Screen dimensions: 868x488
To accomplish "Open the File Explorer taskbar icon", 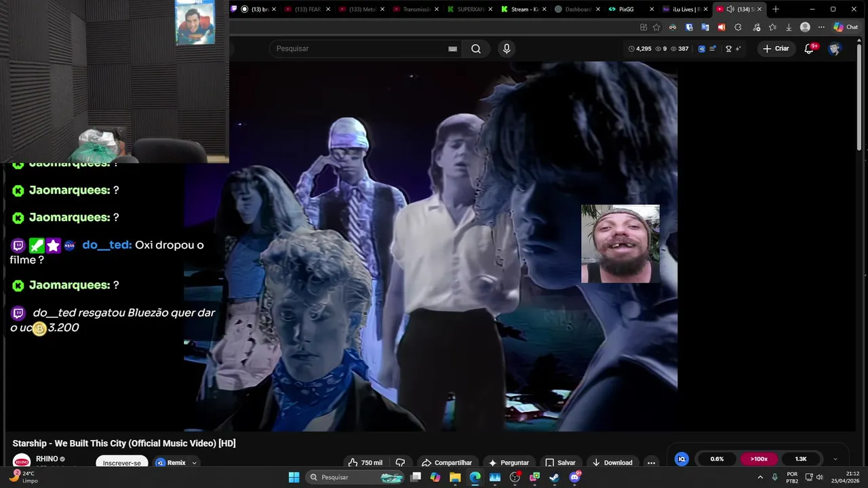I will point(455,477).
